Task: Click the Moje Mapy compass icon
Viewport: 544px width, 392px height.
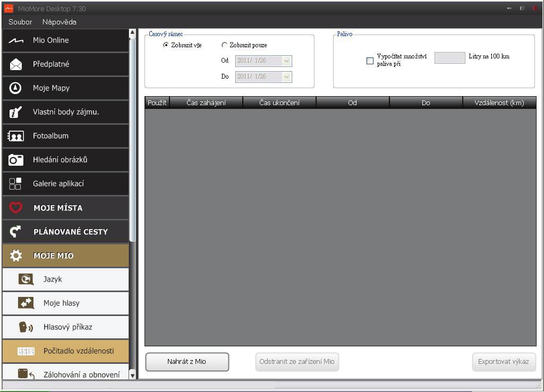Action: click(x=15, y=88)
